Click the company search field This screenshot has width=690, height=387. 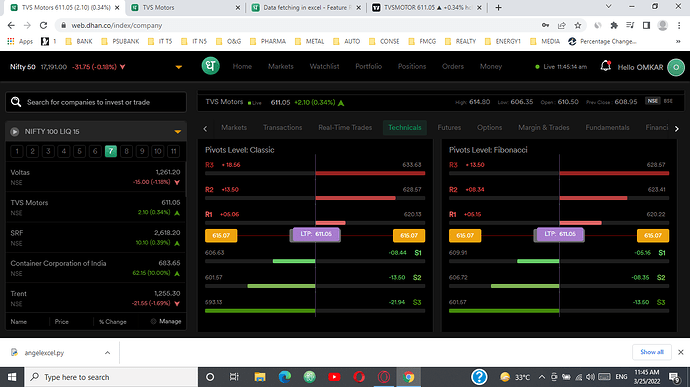[96, 102]
